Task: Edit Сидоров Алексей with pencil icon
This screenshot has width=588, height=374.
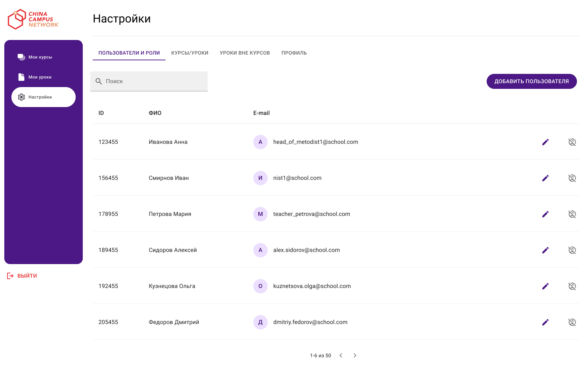Action: tap(546, 250)
